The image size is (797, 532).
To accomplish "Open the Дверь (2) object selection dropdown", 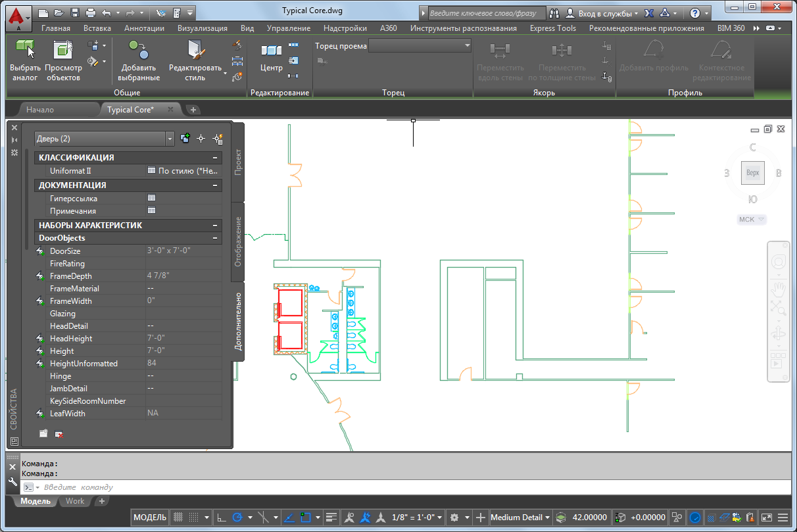I will pos(170,139).
